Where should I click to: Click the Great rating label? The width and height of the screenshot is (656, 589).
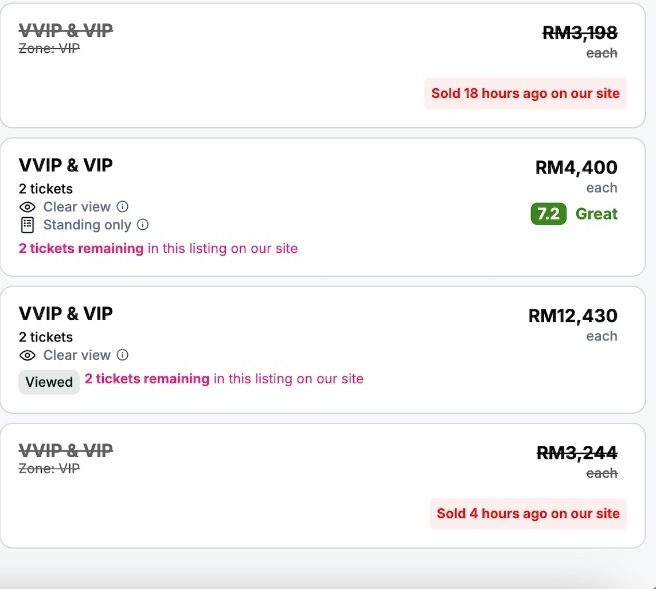(597, 214)
